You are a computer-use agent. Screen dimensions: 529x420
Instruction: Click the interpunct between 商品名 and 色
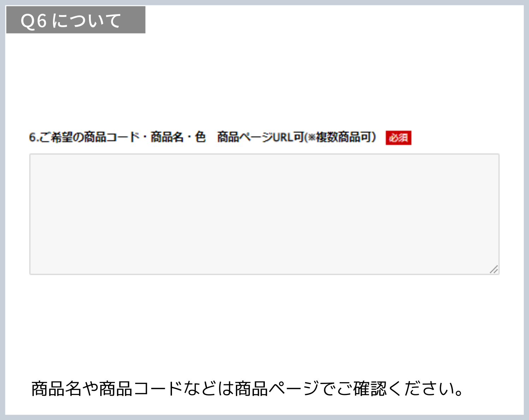[x=189, y=137]
